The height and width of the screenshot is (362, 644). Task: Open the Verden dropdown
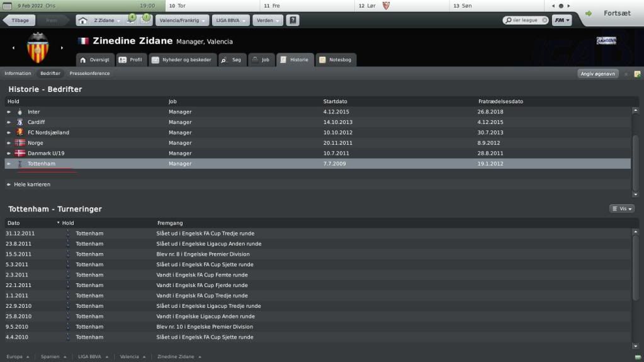tap(268, 20)
